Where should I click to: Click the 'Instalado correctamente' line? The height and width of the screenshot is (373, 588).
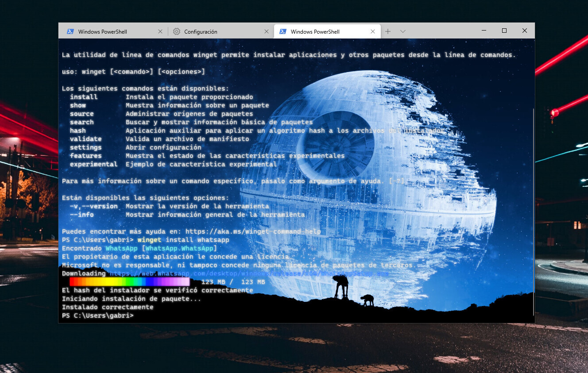coord(108,307)
